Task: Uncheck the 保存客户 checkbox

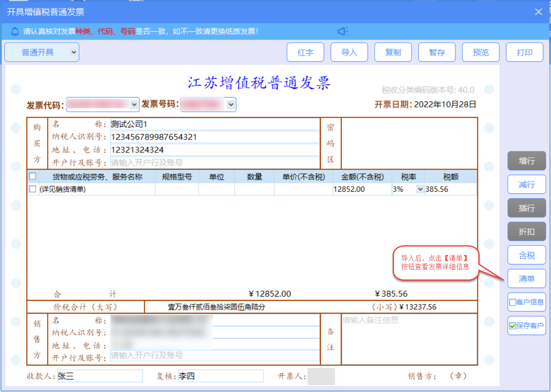Action: coord(512,326)
